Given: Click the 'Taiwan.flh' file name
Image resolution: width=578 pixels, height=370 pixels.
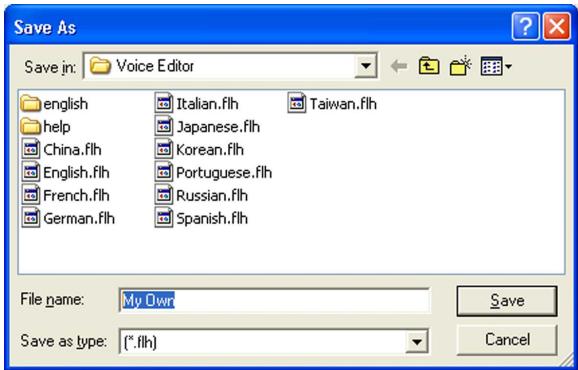Looking at the screenshot, I should (x=343, y=104).
